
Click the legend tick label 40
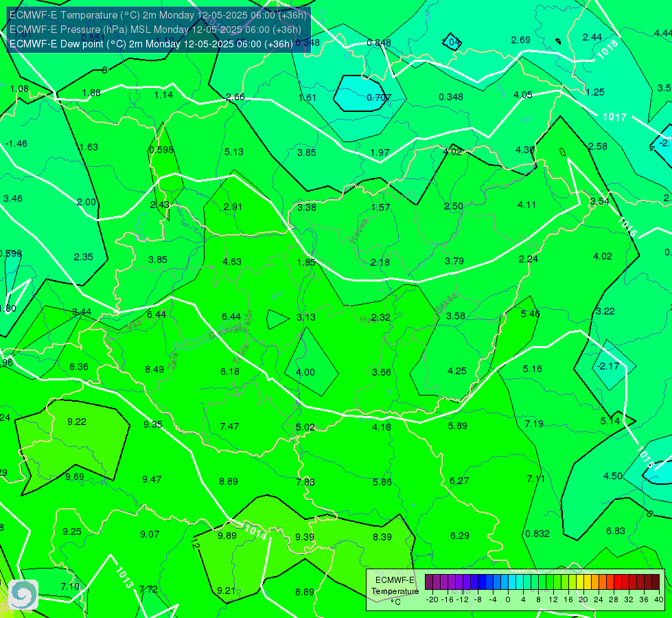(659, 599)
